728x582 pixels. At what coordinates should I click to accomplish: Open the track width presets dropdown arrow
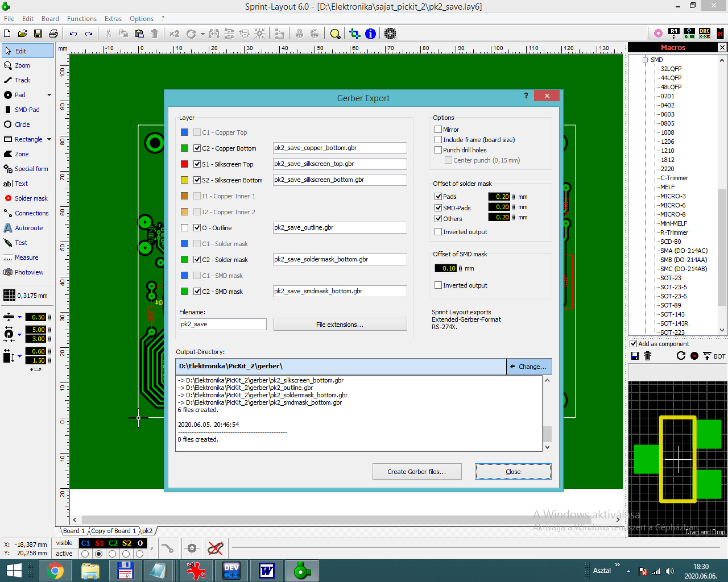point(19,317)
